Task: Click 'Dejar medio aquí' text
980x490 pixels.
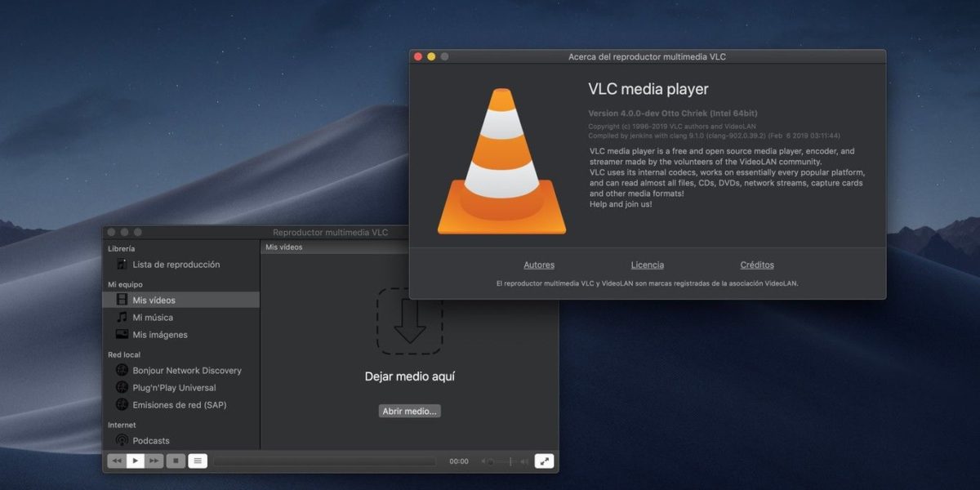Action: coord(410,376)
